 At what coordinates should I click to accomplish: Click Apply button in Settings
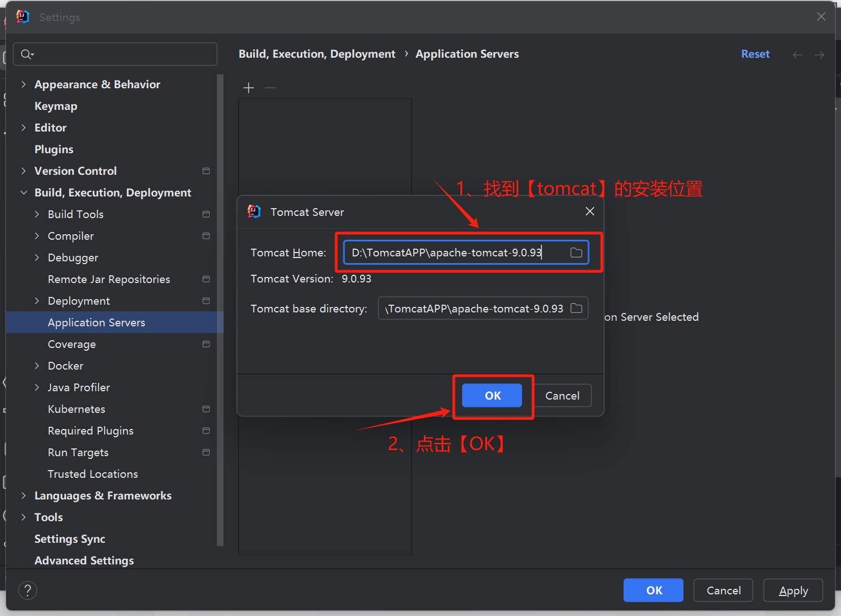tap(793, 590)
